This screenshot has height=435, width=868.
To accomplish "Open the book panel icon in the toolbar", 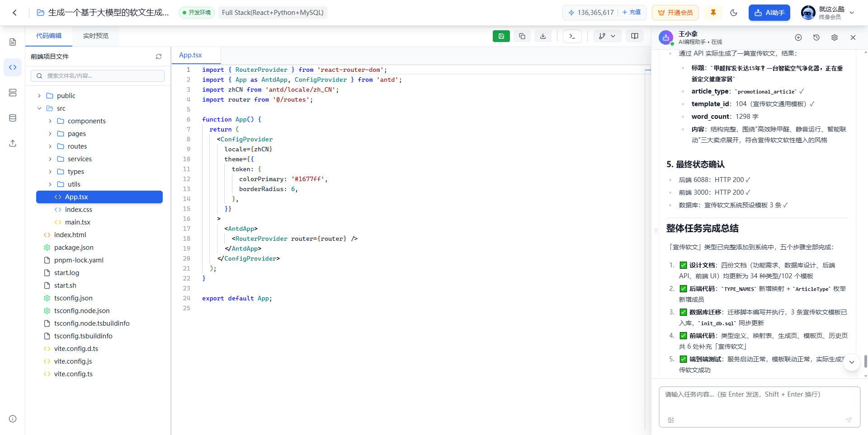I will [x=635, y=36].
